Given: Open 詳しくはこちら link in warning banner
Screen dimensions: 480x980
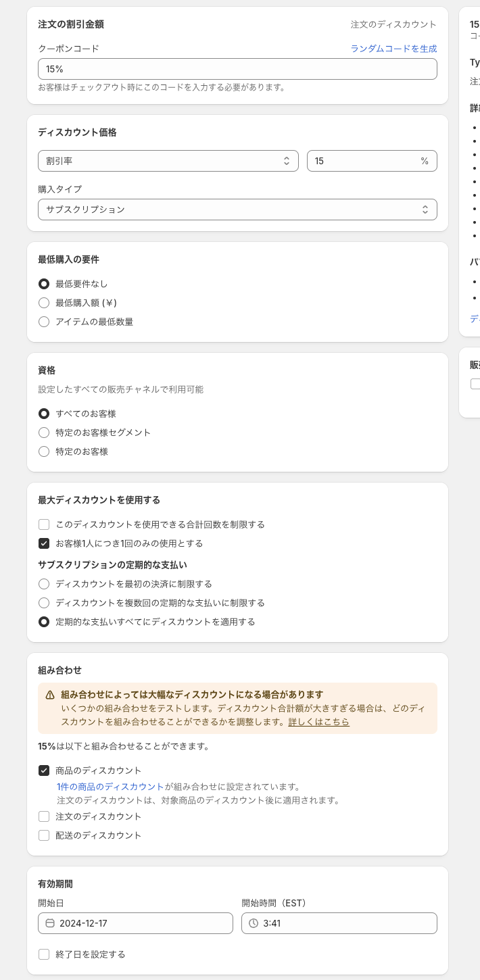Looking at the screenshot, I should pyautogui.click(x=319, y=722).
